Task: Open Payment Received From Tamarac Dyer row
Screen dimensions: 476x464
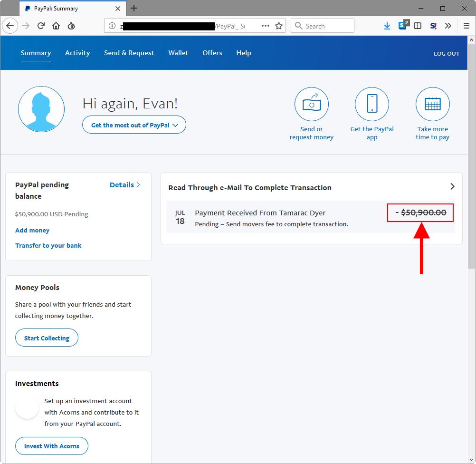Action: tap(311, 217)
